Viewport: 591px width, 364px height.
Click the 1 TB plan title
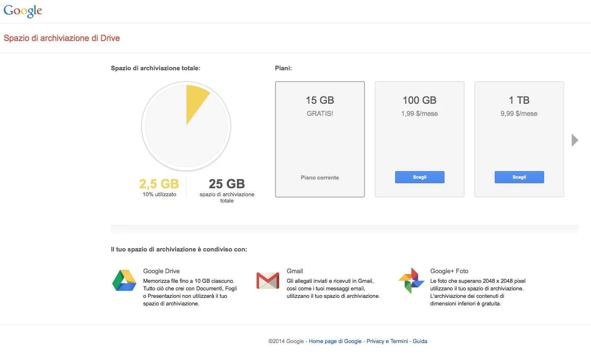pyautogui.click(x=519, y=100)
